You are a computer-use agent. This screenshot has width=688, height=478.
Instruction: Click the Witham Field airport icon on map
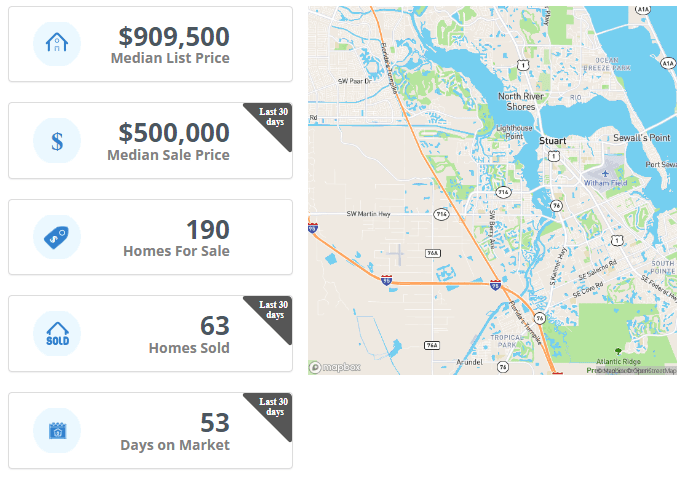(606, 173)
